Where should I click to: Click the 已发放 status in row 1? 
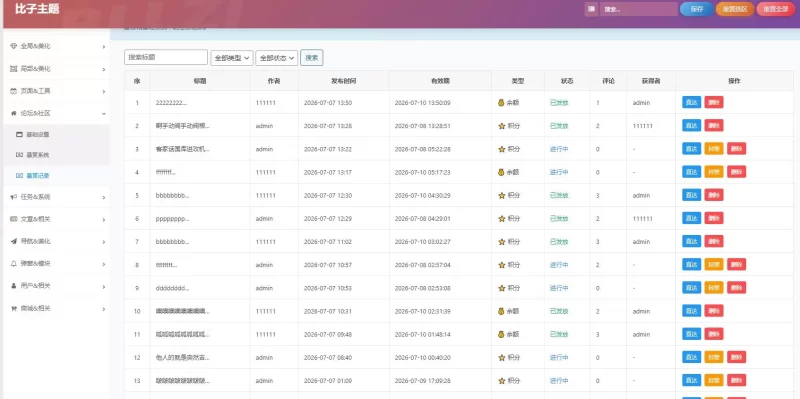(559, 103)
